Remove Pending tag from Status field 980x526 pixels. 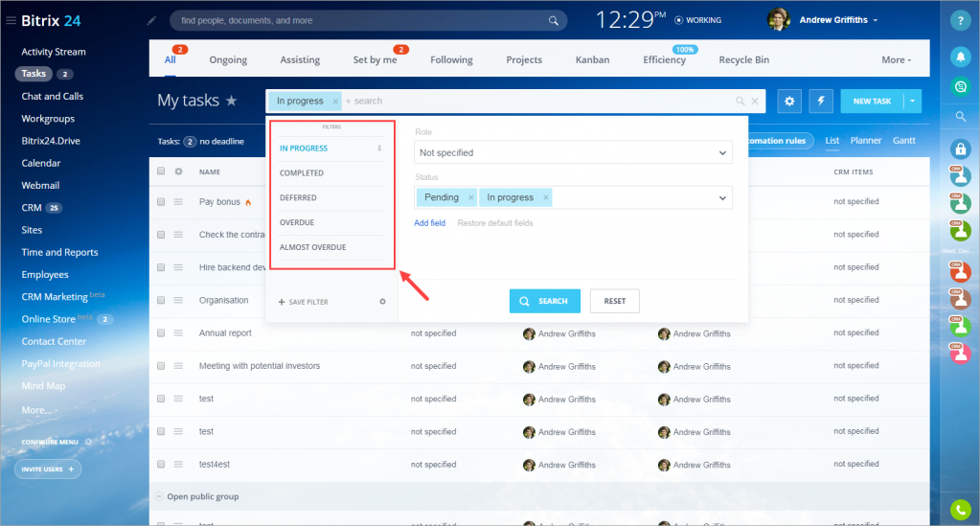pos(470,197)
